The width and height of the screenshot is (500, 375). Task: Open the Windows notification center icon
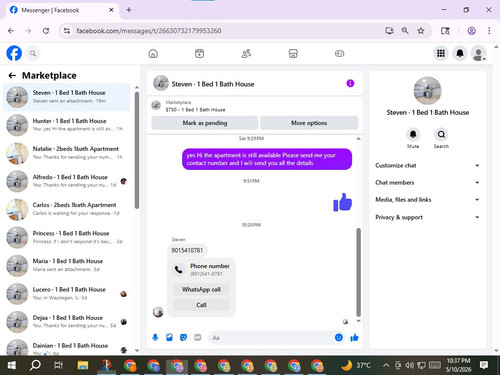pos(484,365)
